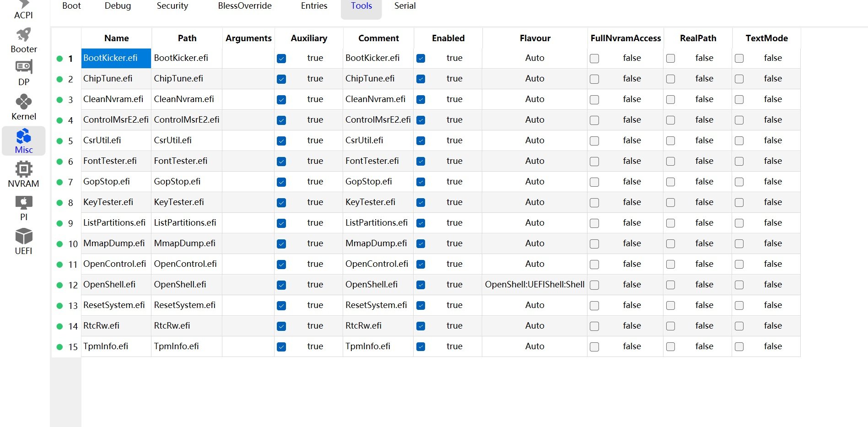This screenshot has width=868, height=427.
Task: Open the BlessOverride tab
Action: [244, 6]
